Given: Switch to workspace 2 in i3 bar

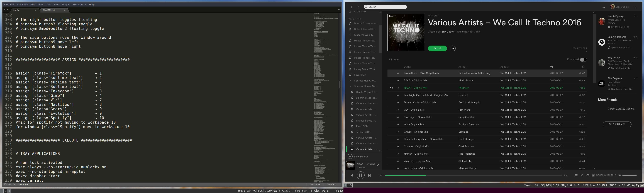Looking at the screenshot, I should pyautogui.click(x=6, y=191).
